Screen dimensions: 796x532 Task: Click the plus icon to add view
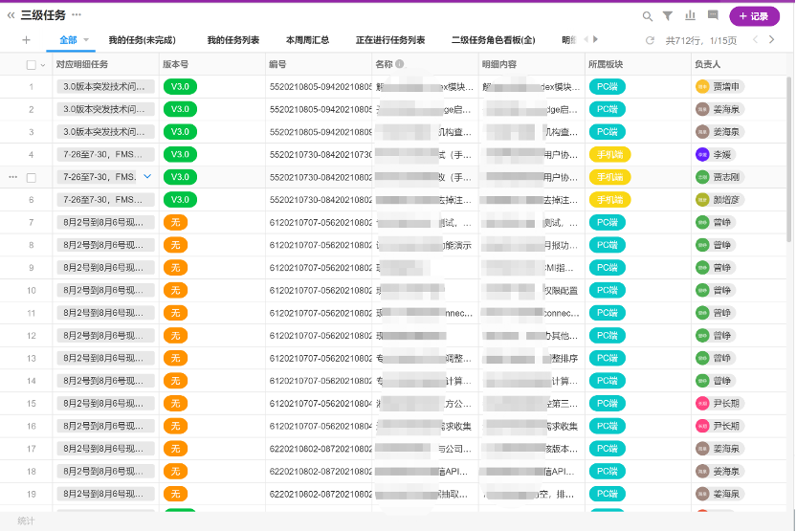coord(26,40)
